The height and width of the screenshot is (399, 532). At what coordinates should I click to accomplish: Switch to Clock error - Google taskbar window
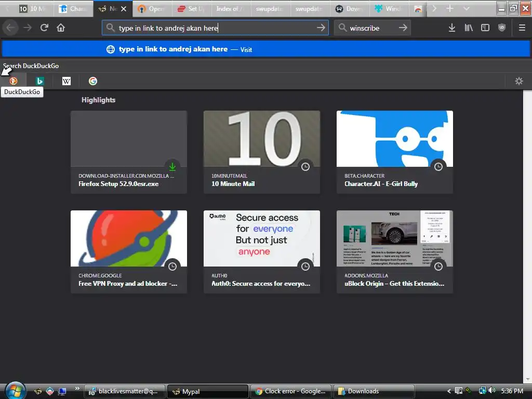(x=291, y=391)
